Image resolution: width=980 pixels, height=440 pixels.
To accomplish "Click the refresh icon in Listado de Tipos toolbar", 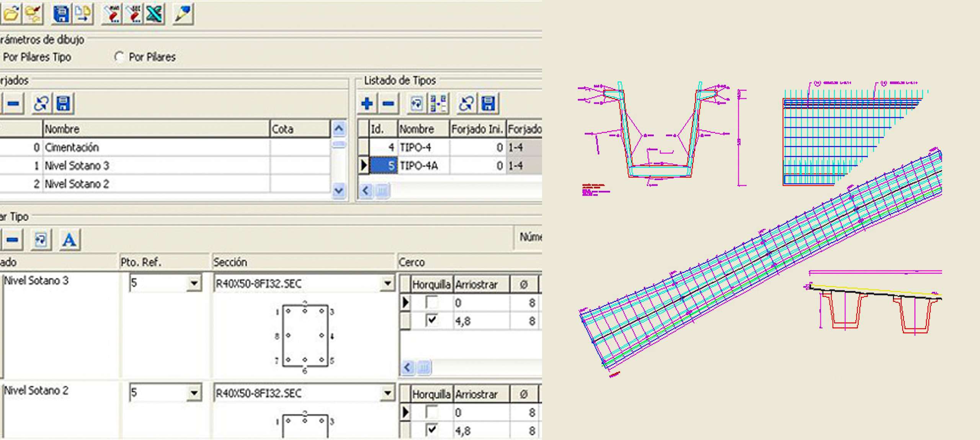I will 465,103.
